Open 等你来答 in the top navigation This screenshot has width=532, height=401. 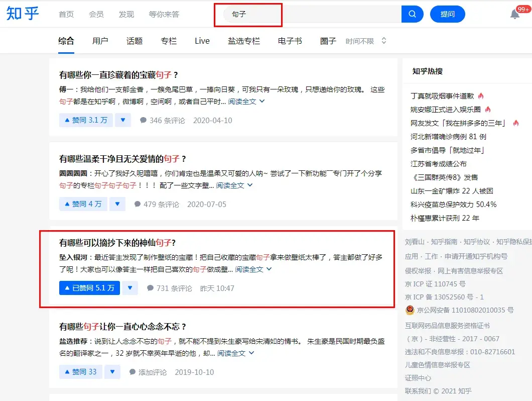tap(164, 14)
